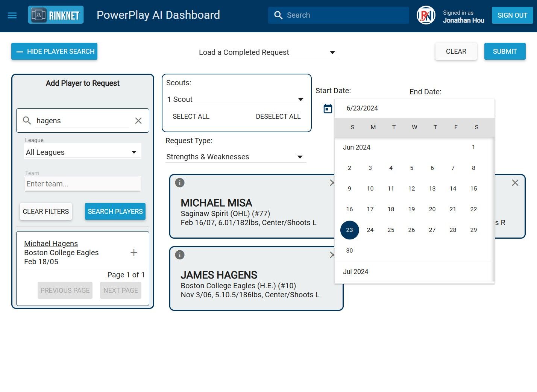Select June 5 in the calendar

point(411,168)
